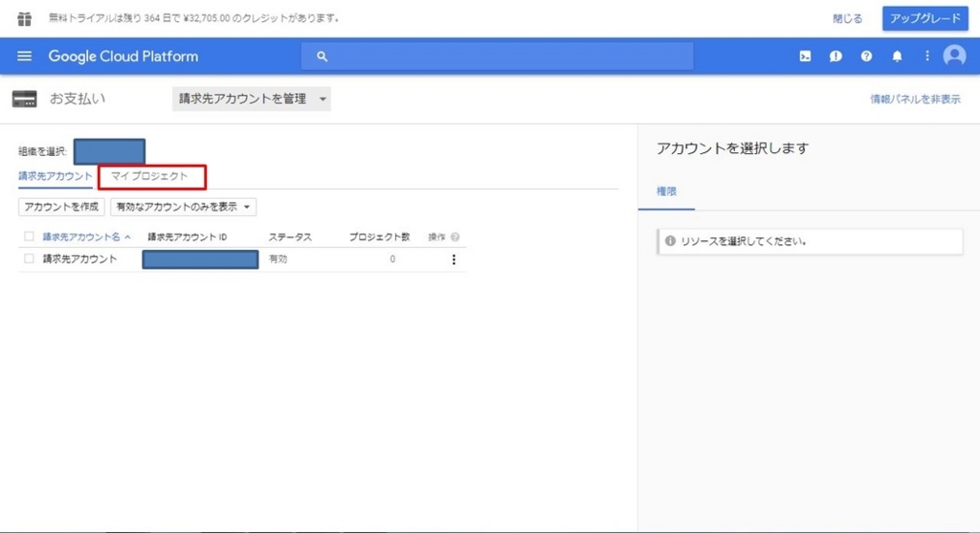Open the hamburger navigation menu
Image resolution: width=980 pixels, height=533 pixels.
[x=24, y=56]
